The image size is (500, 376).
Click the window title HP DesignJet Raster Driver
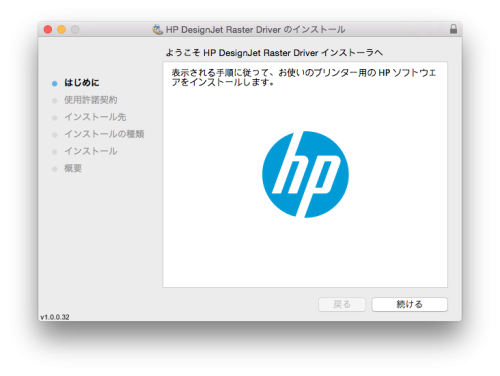coord(255,29)
